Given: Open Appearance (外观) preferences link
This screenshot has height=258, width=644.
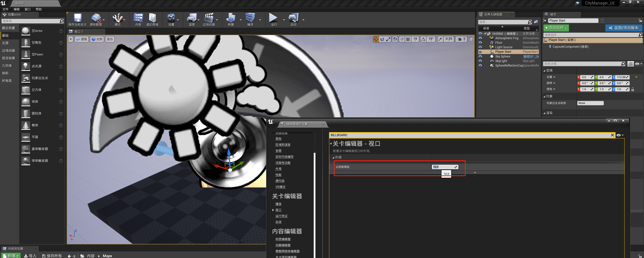Looking at the screenshot, I should click(278, 169).
